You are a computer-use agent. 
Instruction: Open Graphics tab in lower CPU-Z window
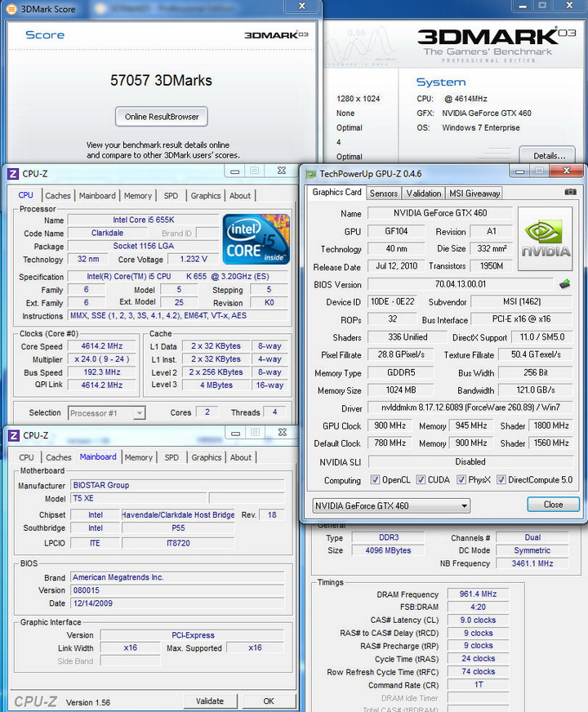pyautogui.click(x=206, y=458)
